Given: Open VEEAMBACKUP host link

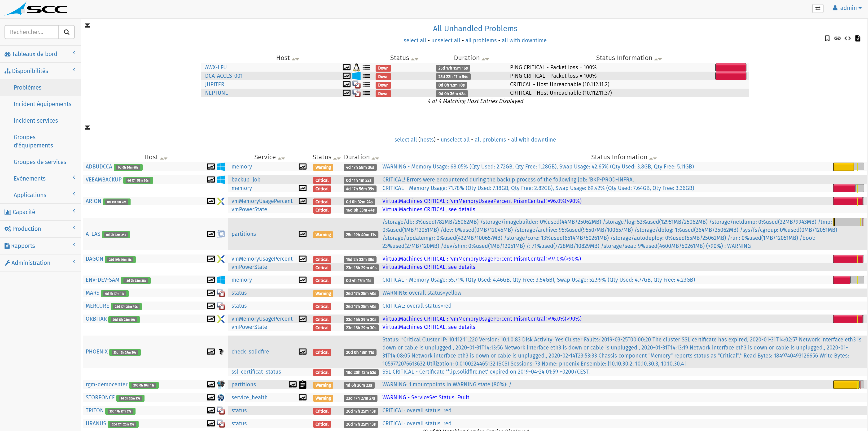Looking at the screenshot, I should click(x=103, y=180).
